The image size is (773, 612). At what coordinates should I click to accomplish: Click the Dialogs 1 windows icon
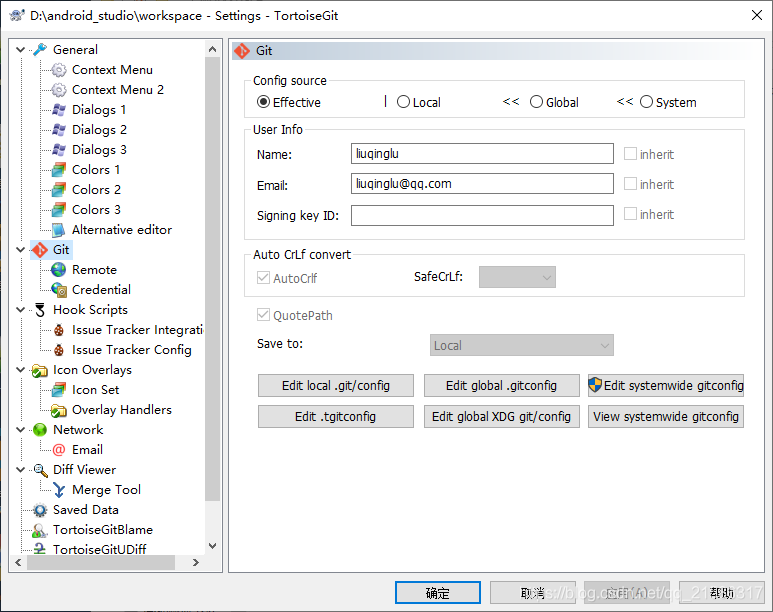59,109
